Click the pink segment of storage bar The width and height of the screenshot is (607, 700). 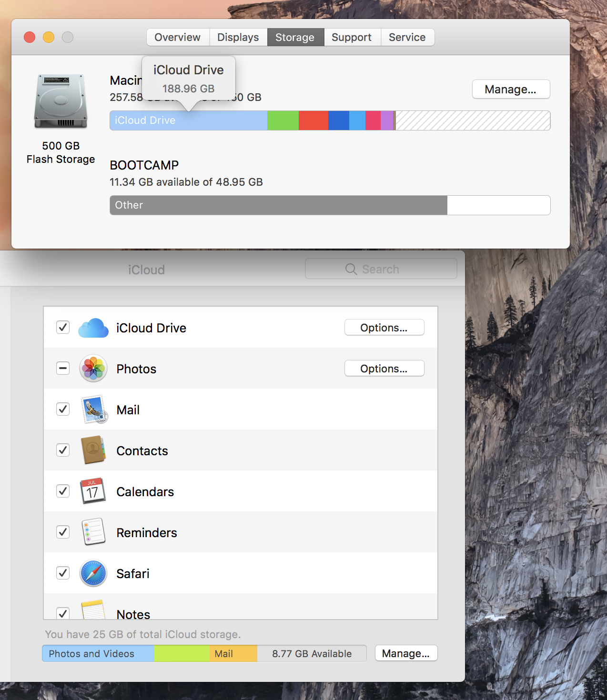(373, 120)
